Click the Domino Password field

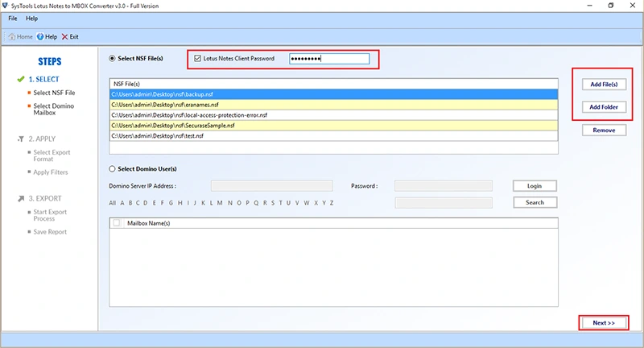(444, 186)
